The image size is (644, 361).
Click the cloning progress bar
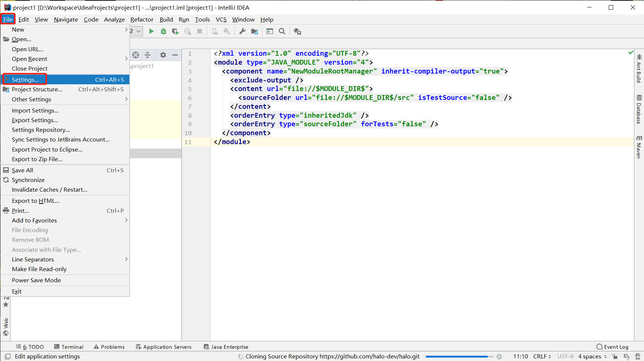460,357
